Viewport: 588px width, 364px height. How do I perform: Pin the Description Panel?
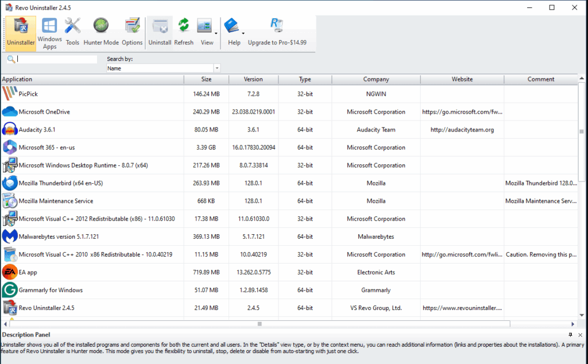[x=570, y=335]
